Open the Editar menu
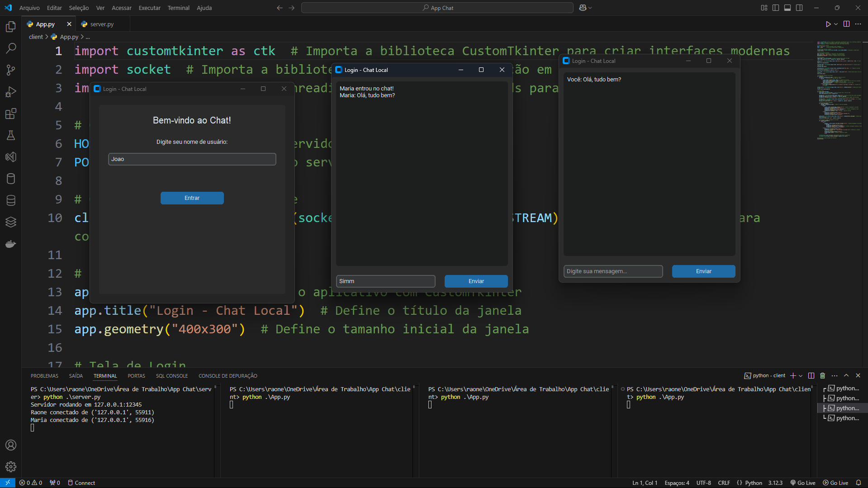The width and height of the screenshot is (868, 488). point(54,8)
